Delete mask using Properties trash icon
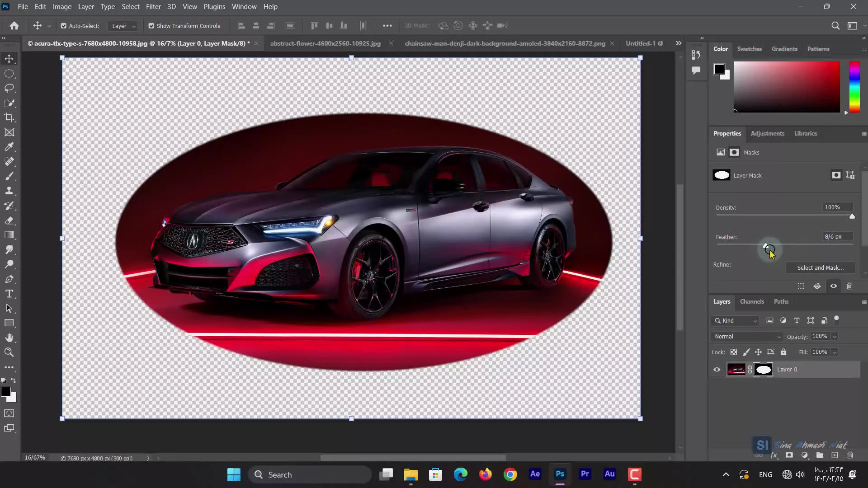The height and width of the screenshot is (488, 868). click(849, 286)
